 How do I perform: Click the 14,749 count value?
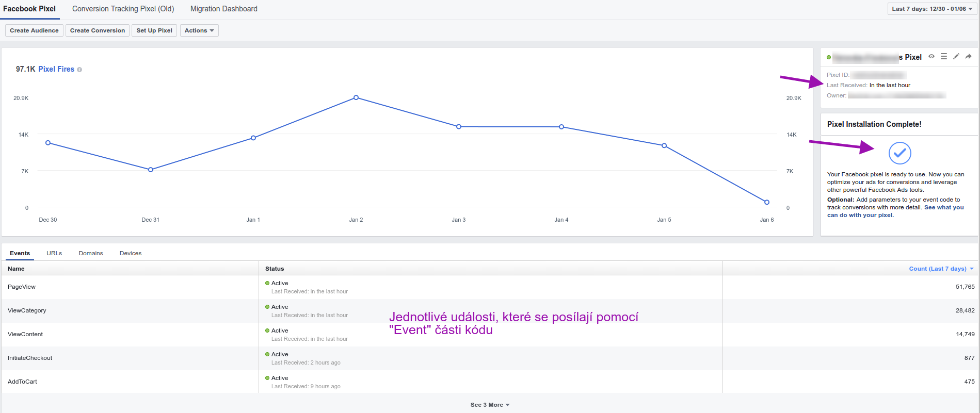coord(965,334)
